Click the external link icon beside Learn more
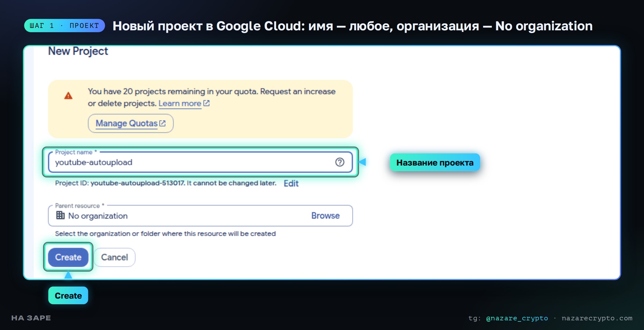Viewport: 644px width, 330px height. pyautogui.click(x=206, y=103)
